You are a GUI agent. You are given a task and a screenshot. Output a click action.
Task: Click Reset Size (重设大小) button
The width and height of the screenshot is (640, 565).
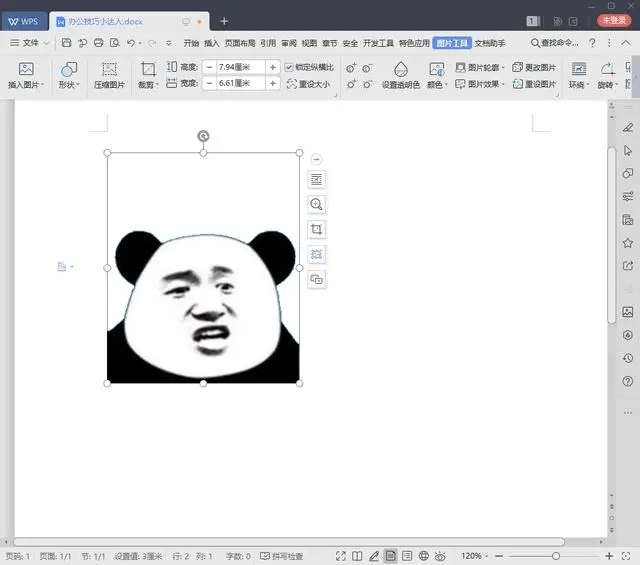click(x=308, y=84)
